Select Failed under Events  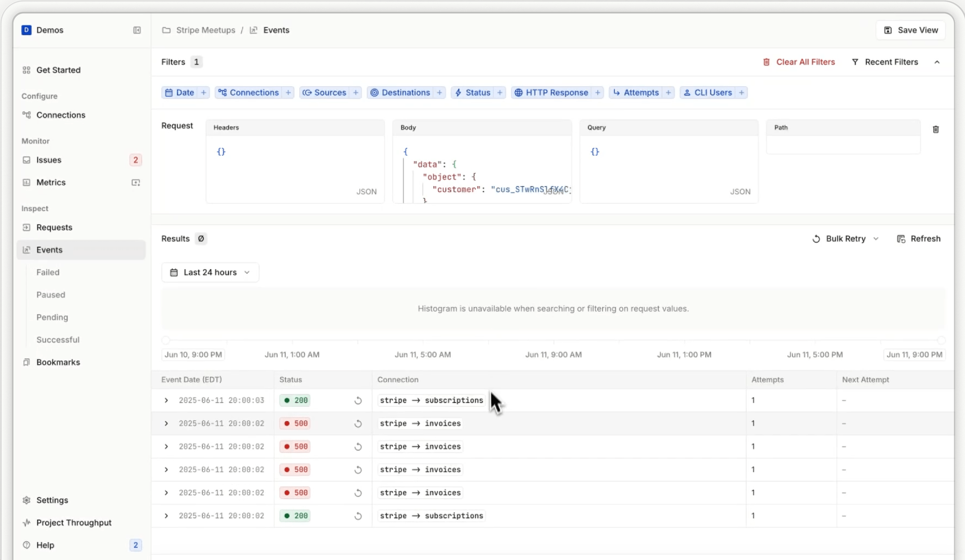click(x=48, y=272)
